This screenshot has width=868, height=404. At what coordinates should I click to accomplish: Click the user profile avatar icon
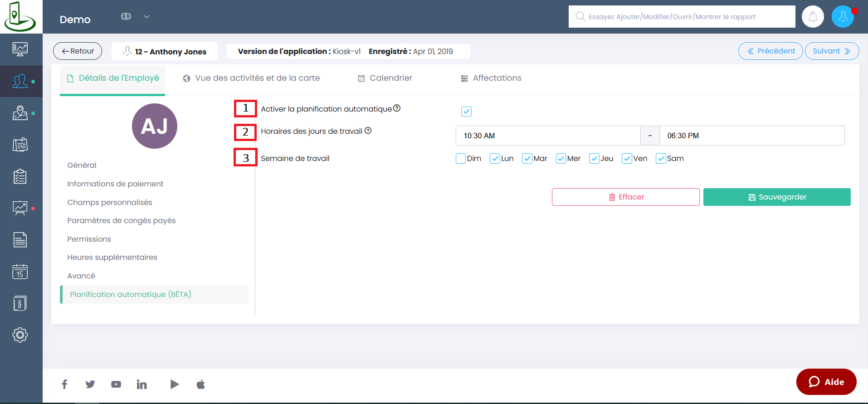(843, 17)
